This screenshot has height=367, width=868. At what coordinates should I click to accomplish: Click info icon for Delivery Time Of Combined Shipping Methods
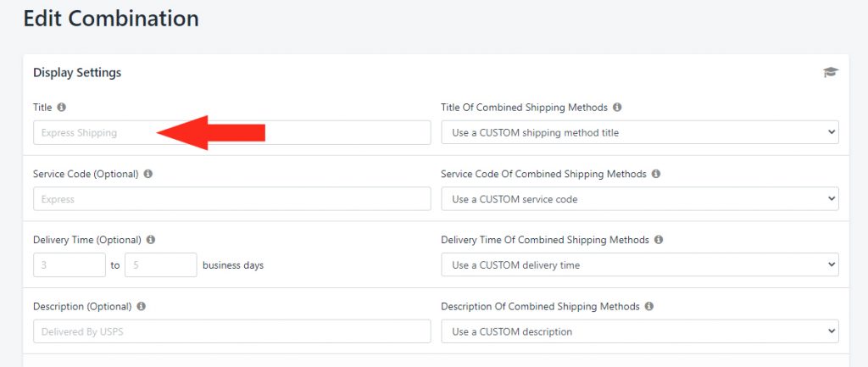pos(659,240)
